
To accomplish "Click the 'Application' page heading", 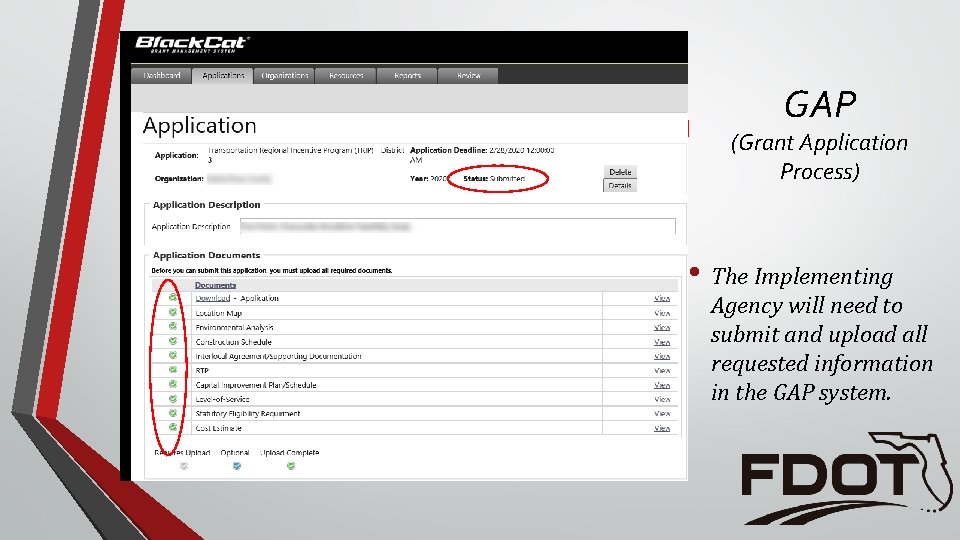I will pyautogui.click(x=200, y=126).
